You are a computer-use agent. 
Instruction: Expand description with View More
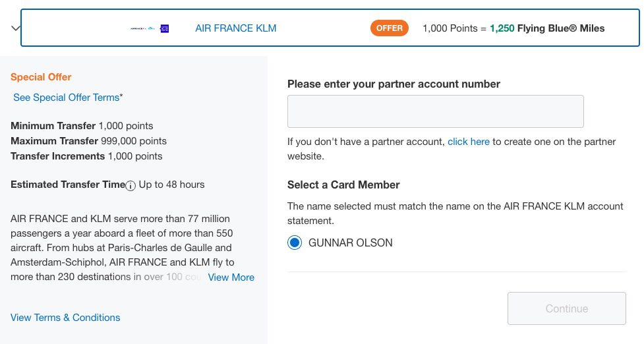231,277
